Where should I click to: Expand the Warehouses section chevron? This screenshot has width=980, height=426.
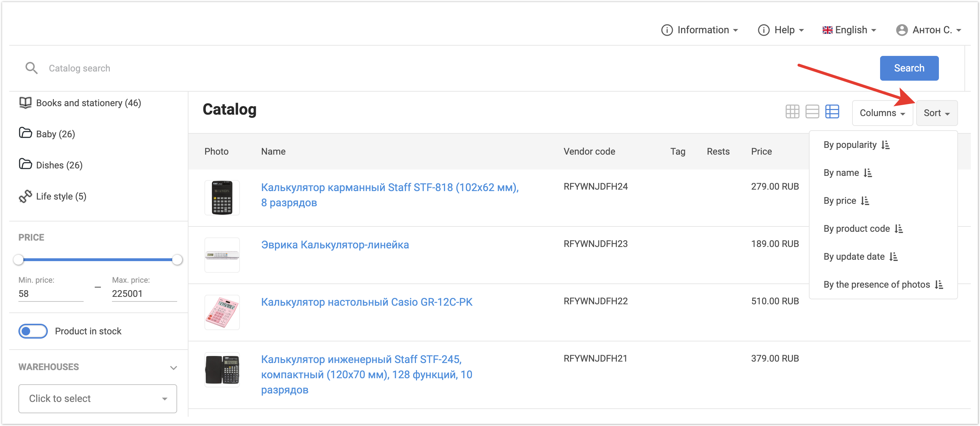(174, 368)
